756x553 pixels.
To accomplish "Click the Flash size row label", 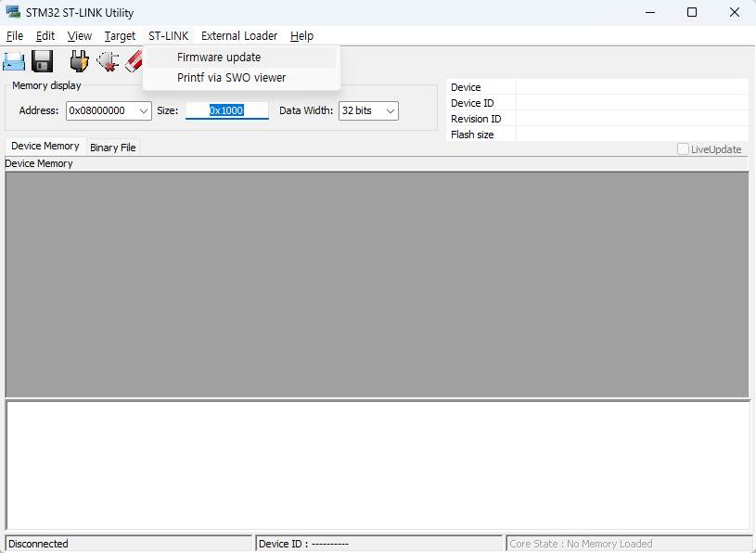I will tap(472, 135).
